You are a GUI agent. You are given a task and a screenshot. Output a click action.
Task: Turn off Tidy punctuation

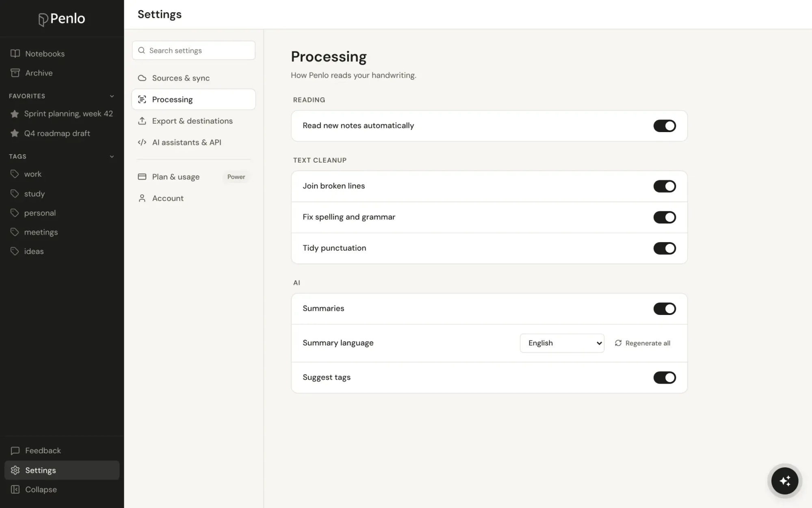pyautogui.click(x=665, y=248)
